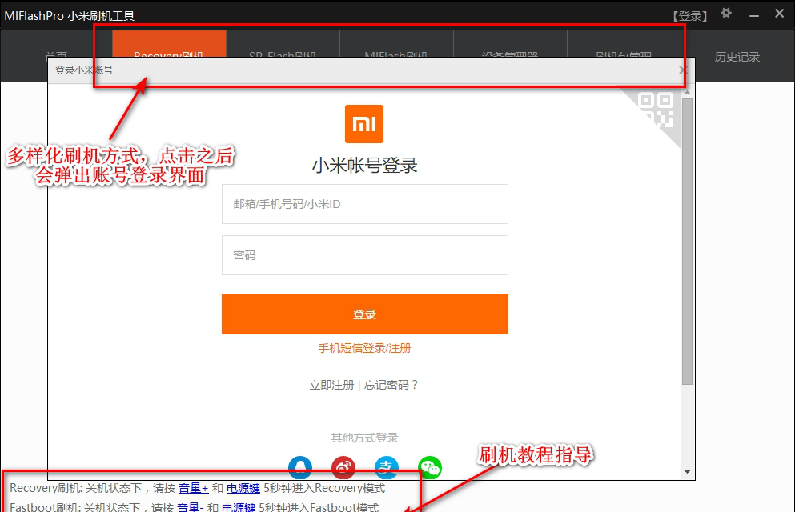Screen dimensions: 795x532
Task: Open 音量- link in Fastboot刷机 instructions
Action: point(190,506)
